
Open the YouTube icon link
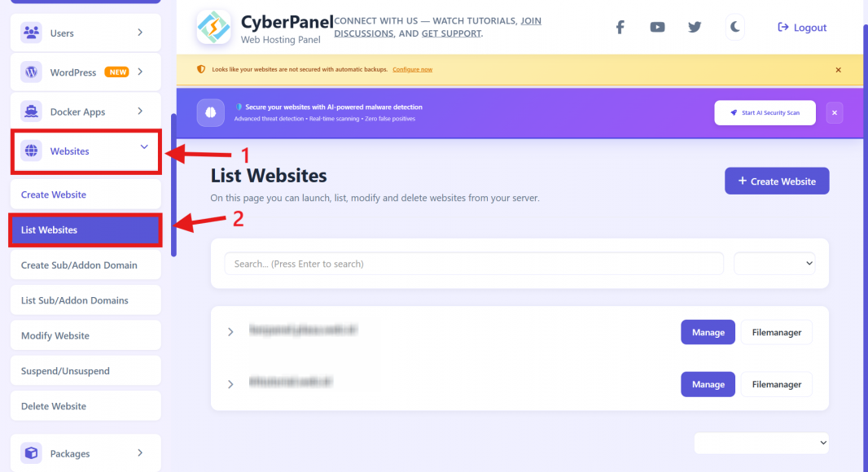pos(657,27)
